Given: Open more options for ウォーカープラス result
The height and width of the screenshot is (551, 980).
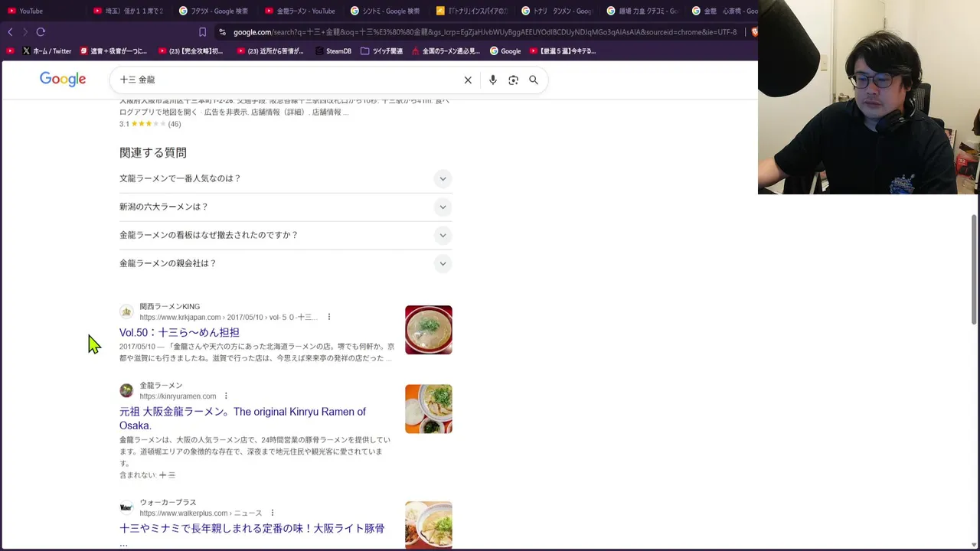Looking at the screenshot, I should point(272,513).
